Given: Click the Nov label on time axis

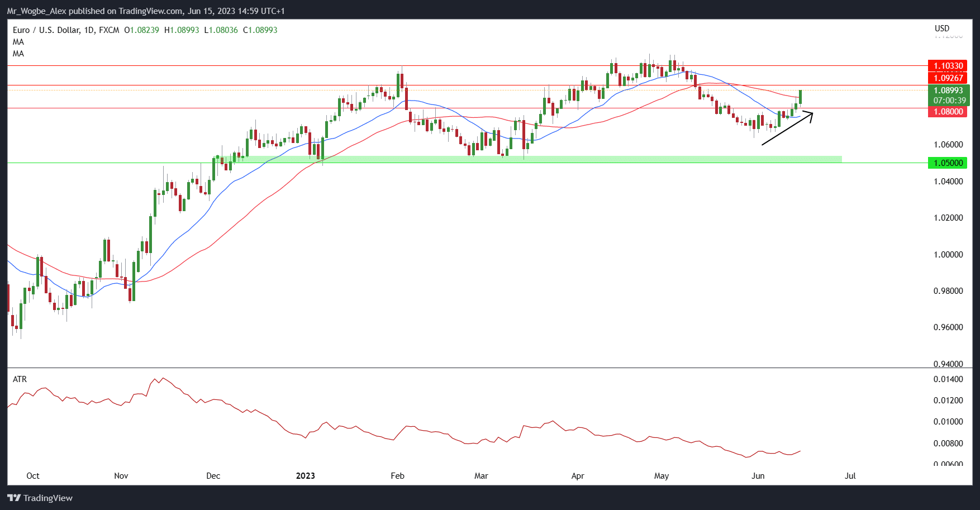Looking at the screenshot, I should [121, 476].
